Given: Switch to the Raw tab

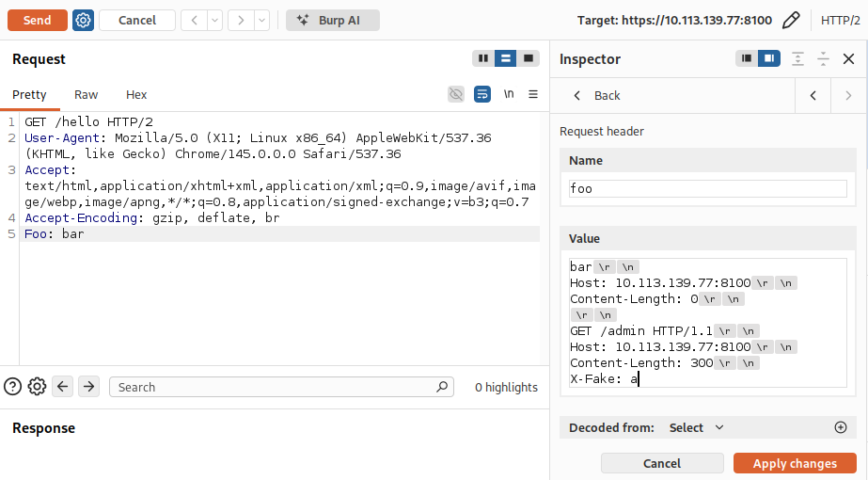Looking at the screenshot, I should coord(86,95).
